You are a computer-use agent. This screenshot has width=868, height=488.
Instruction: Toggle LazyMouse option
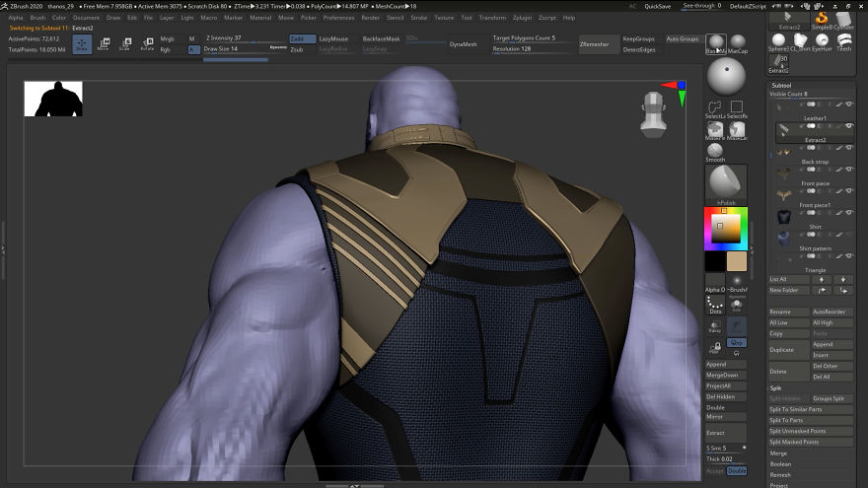click(333, 38)
